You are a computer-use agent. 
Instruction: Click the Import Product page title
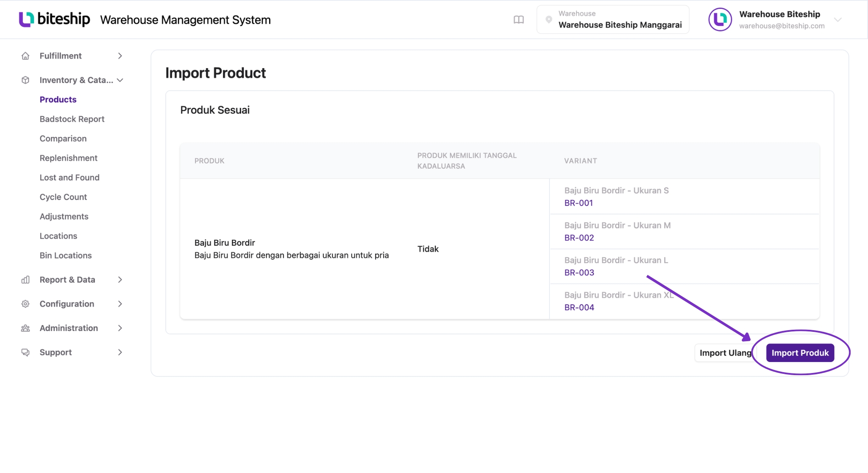click(215, 73)
